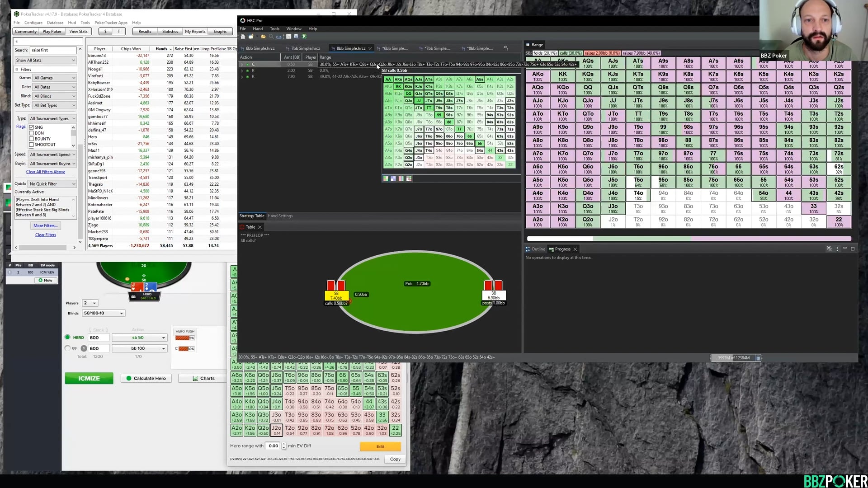The width and height of the screenshot is (868, 488).
Task: Click the grid-style range view icon below popup
Action: coord(409,179)
